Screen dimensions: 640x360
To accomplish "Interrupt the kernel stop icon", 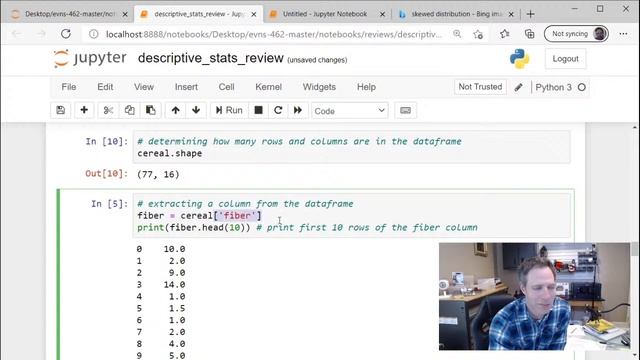I will click(258, 110).
